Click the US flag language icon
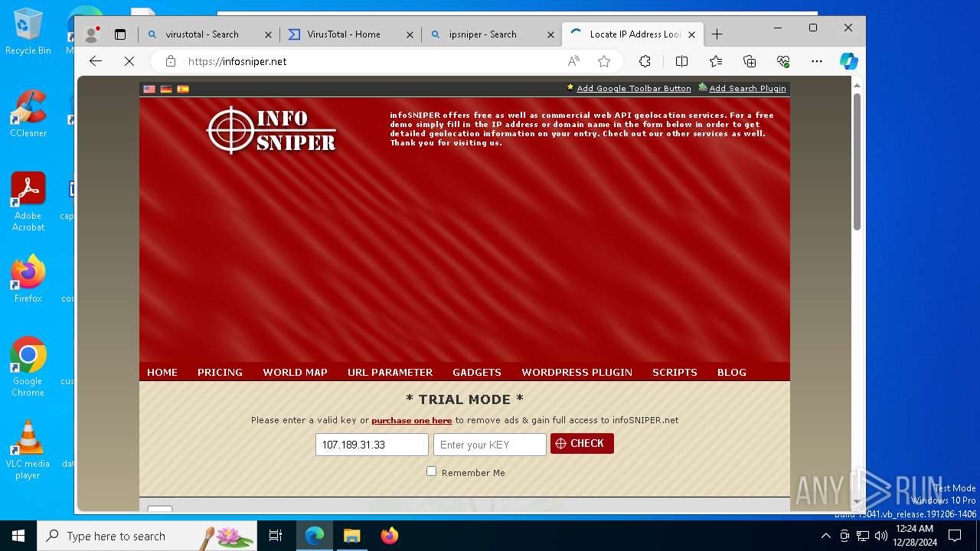This screenshot has width=980, height=551. [149, 89]
